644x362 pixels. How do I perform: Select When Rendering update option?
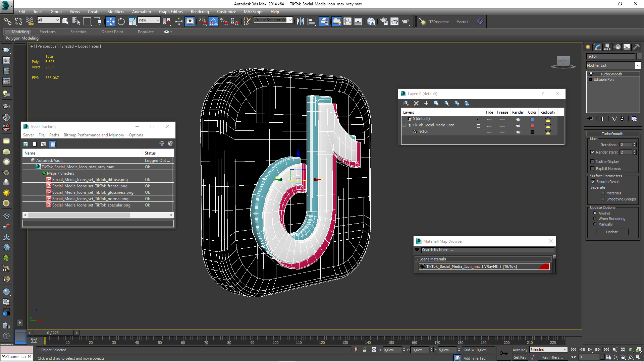[595, 219]
